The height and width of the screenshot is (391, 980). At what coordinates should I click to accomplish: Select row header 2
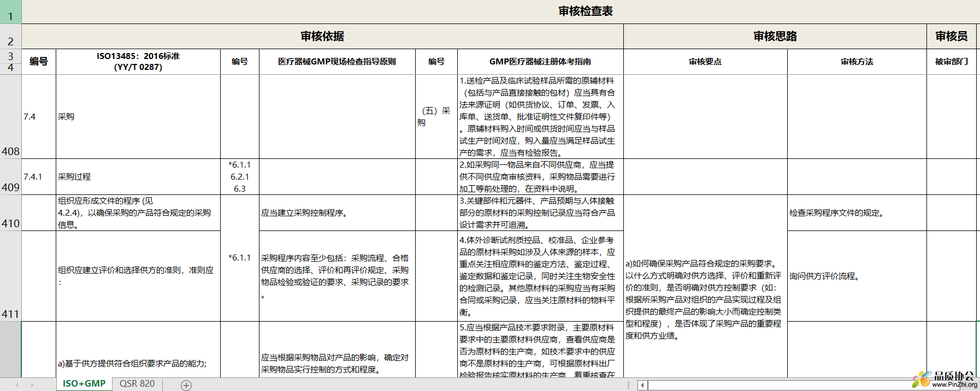(10, 37)
